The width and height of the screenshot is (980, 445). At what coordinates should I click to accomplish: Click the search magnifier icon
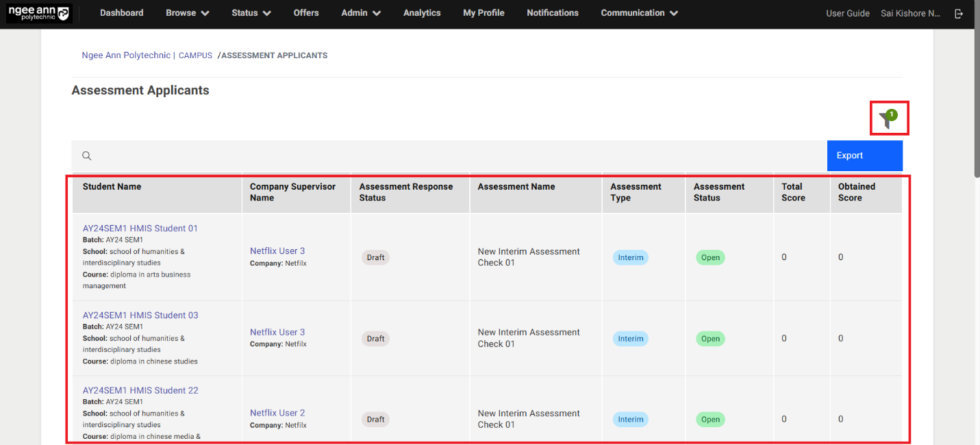click(87, 155)
